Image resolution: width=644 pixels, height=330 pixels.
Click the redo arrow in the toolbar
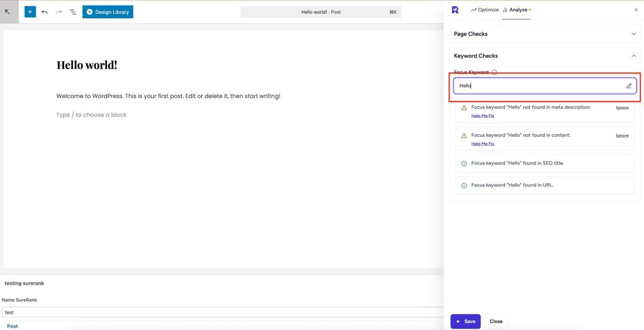(58, 12)
